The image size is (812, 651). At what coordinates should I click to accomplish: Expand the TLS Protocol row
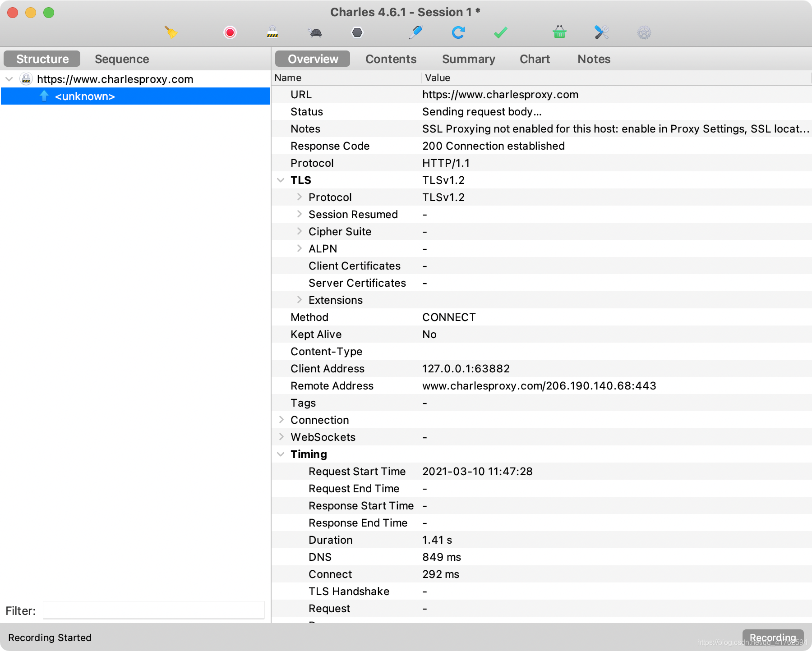tap(299, 197)
